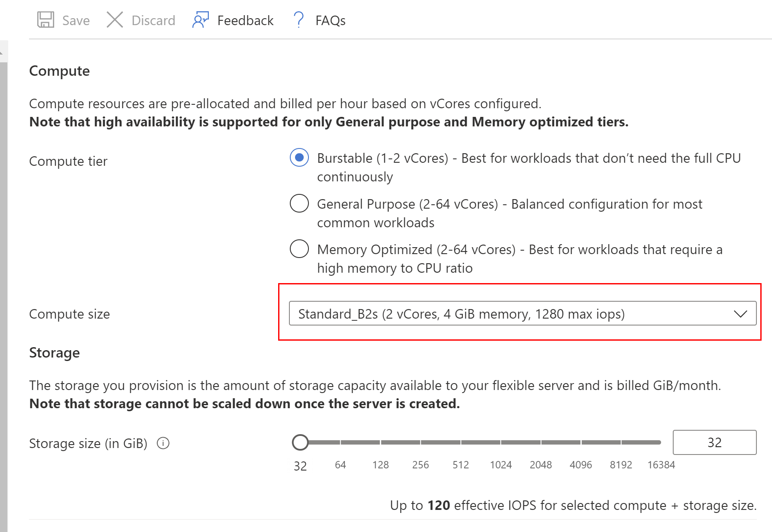
Task: Click slider at the 2048 mark
Action: pos(541,442)
